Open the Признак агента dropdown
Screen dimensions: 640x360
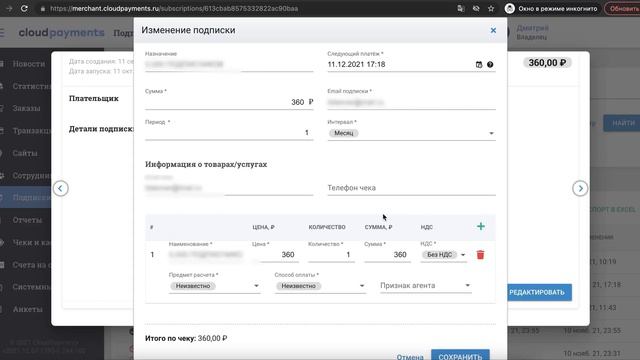426,286
